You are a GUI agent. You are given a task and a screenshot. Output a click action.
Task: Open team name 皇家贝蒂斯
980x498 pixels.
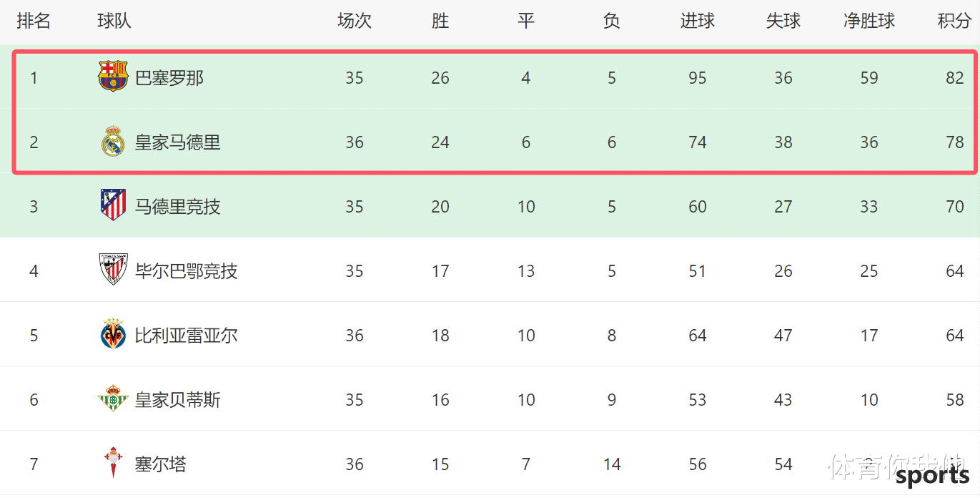click(178, 399)
